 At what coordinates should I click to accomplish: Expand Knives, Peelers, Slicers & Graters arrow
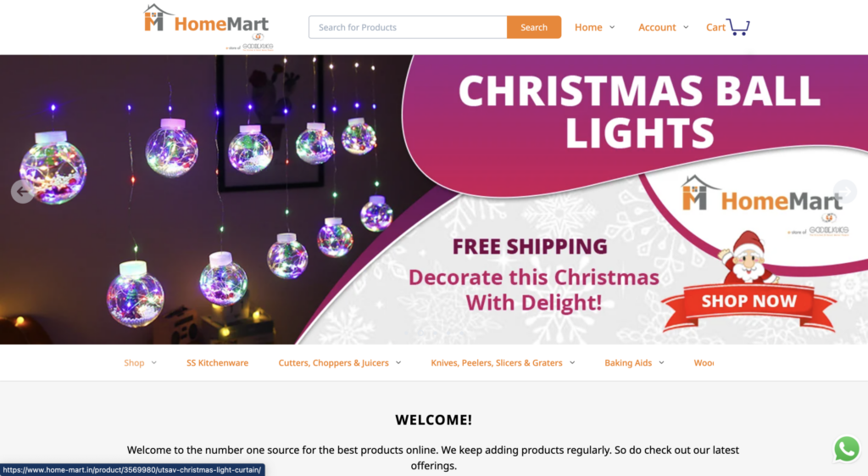click(x=572, y=362)
